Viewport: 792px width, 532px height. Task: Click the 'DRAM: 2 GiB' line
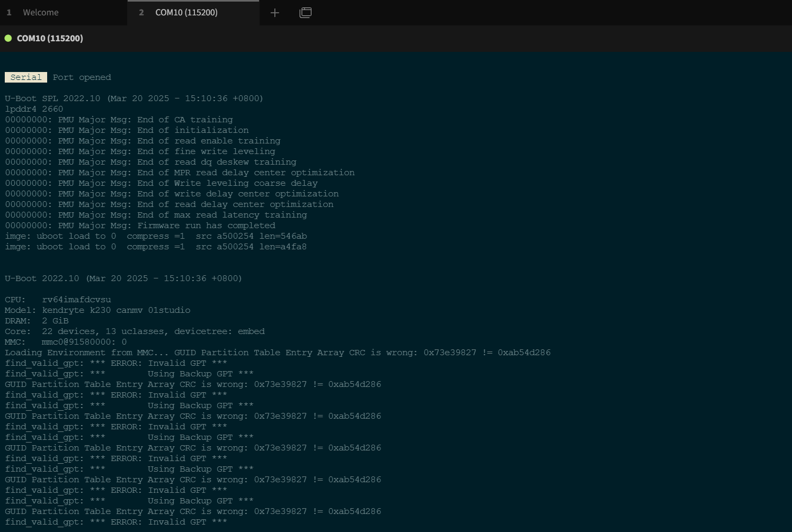click(x=37, y=321)
